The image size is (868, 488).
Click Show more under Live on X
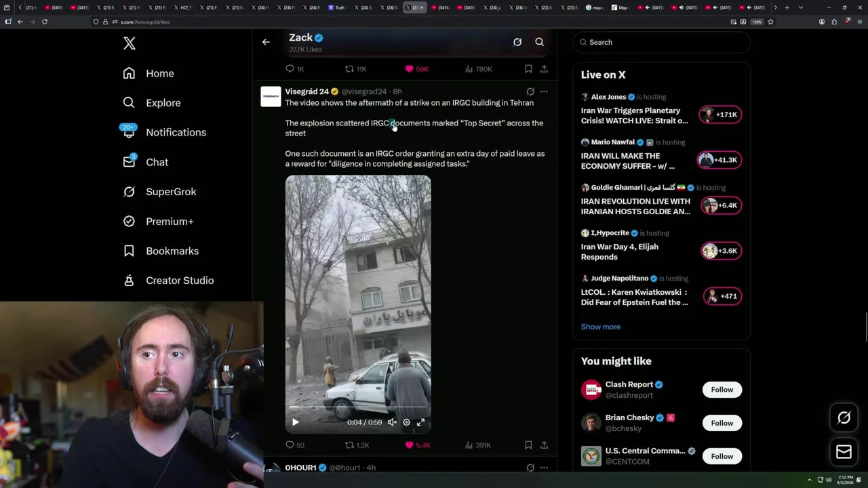pos(600,327)
